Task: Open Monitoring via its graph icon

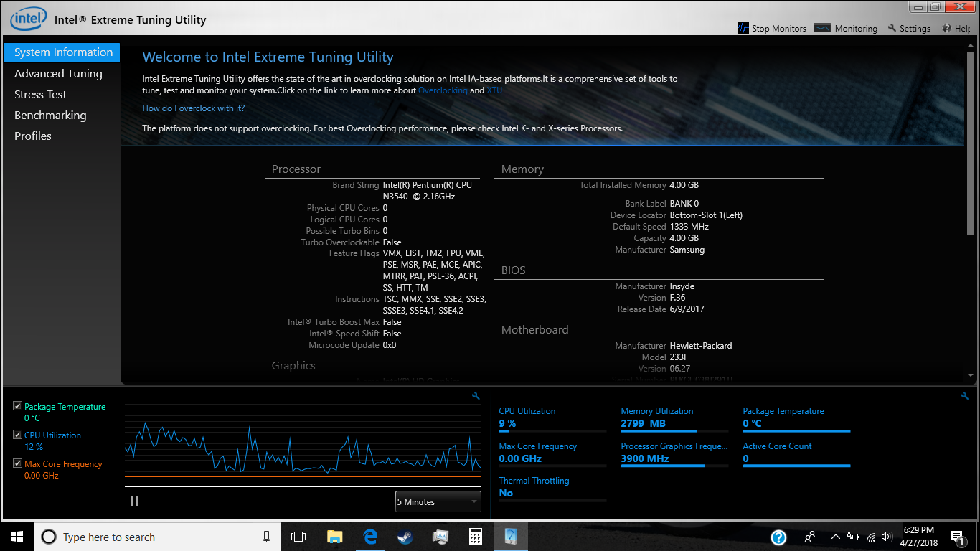Action: point(823,28)
